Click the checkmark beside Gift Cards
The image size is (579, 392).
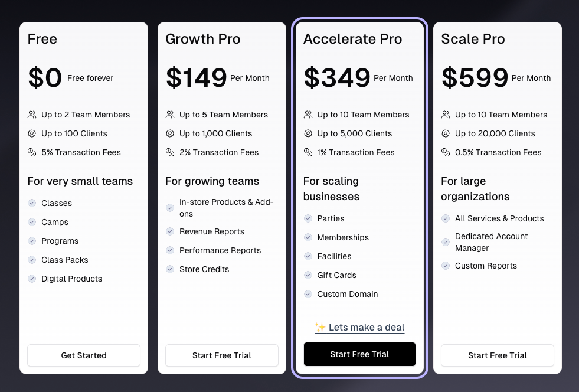click(x=308, y=275)
